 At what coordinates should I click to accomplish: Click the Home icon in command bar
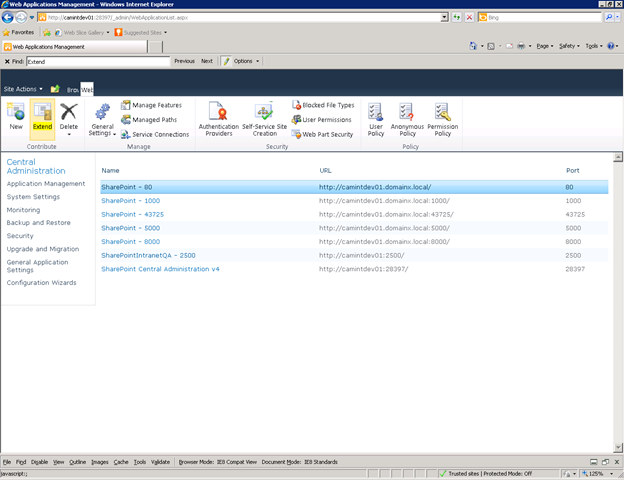(473, 46)
